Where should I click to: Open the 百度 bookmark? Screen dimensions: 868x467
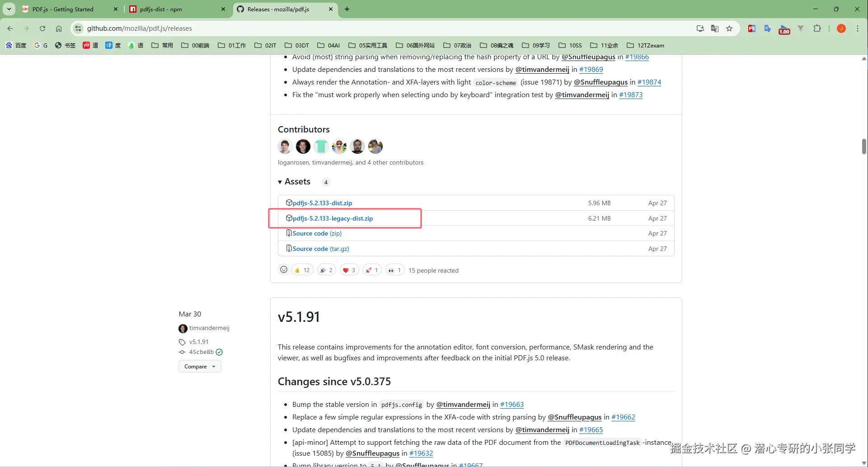click(x=16, y=45)
